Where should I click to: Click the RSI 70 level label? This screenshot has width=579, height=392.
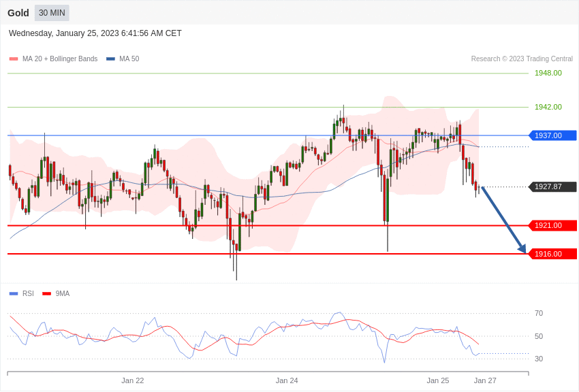tap(539, 314)
